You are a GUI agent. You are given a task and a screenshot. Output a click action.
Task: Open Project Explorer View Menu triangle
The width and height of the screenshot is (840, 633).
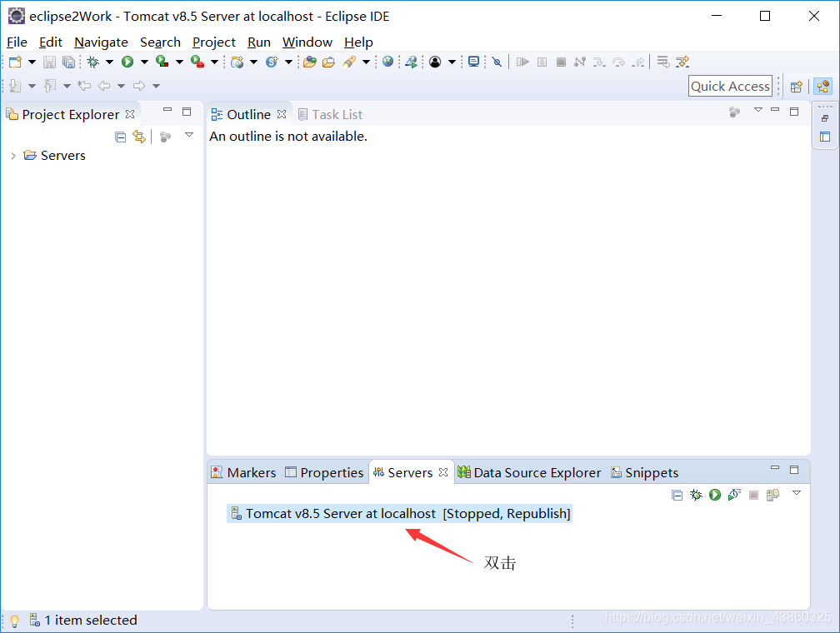(189, 135)
